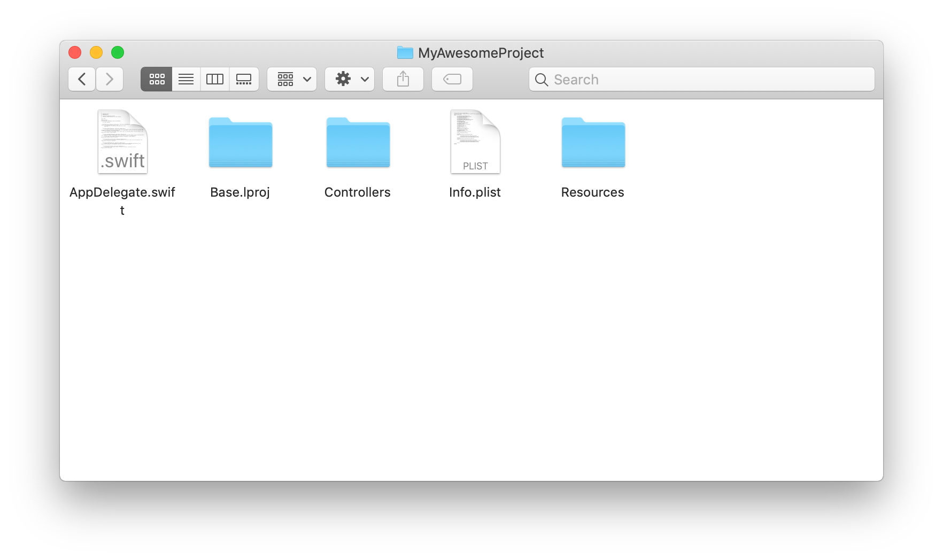Select the AppDelegate.swift file
Viewport: 943px width, 560px height.
122,142
